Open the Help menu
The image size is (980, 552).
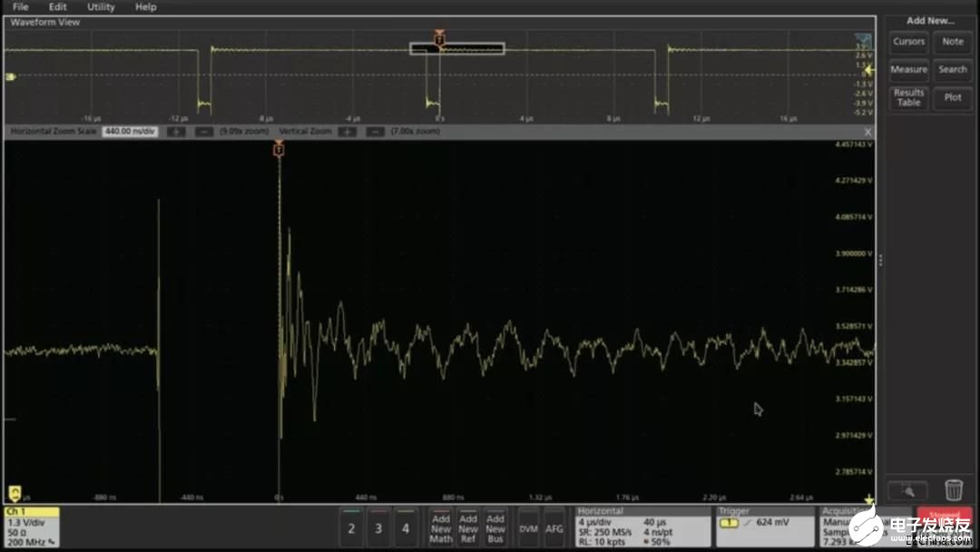point(145,7)
